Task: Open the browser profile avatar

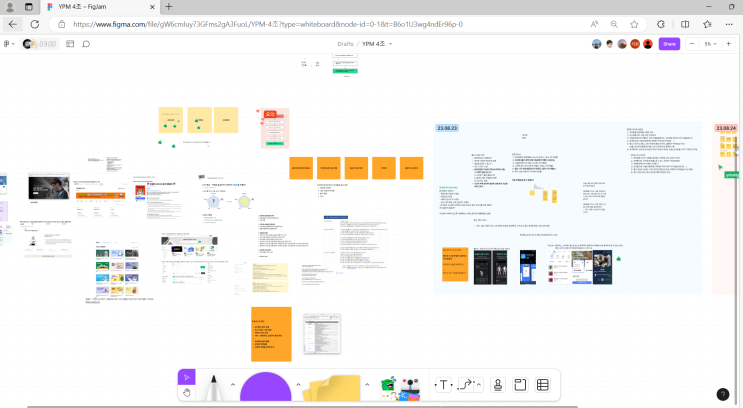Action: (10, 7)
